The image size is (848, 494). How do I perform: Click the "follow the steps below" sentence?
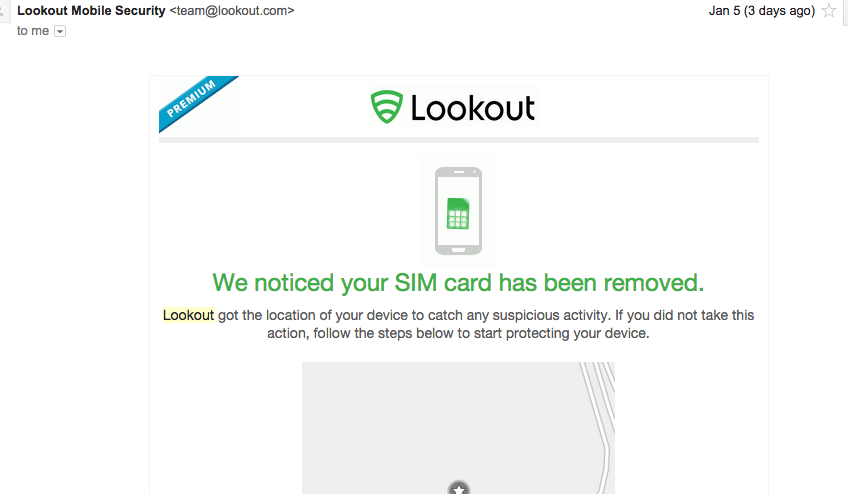458,333
